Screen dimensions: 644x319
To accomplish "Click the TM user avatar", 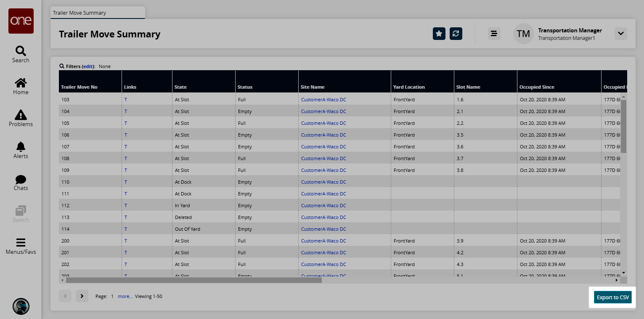I will [x=523, y=34].
